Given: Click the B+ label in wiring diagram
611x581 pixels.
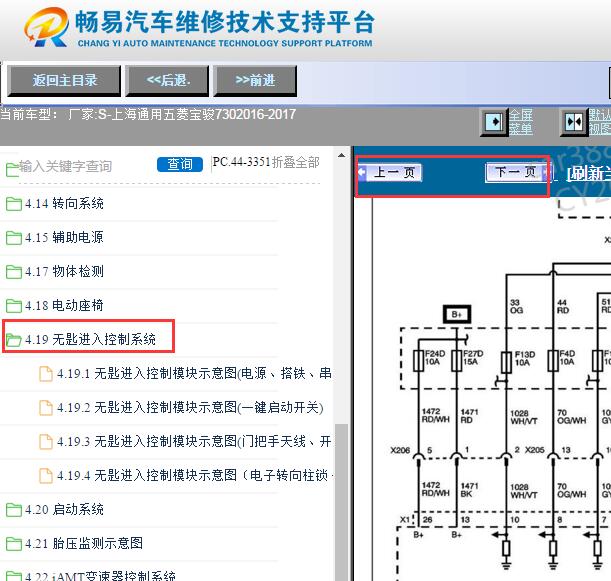Looking at the screenshot, I should 457,314.
